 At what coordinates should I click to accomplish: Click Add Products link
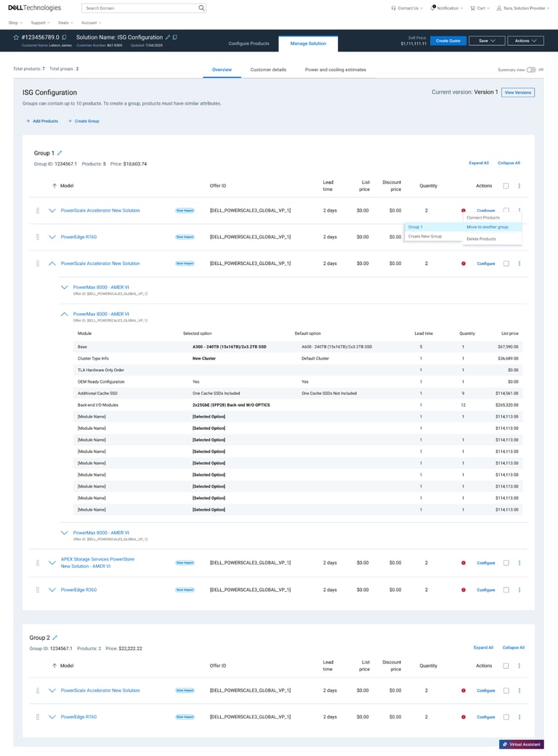tap(42, 121)
